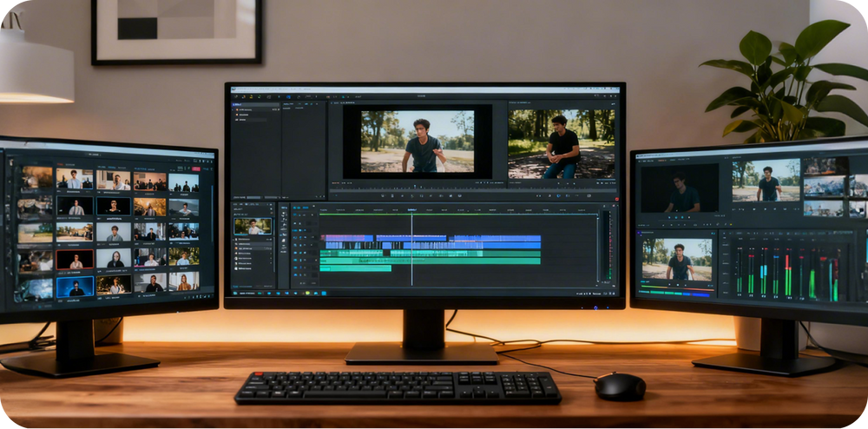Click the source monitor preview of the seated man
Screen dimensions: 868x429
tap(561, 142)
